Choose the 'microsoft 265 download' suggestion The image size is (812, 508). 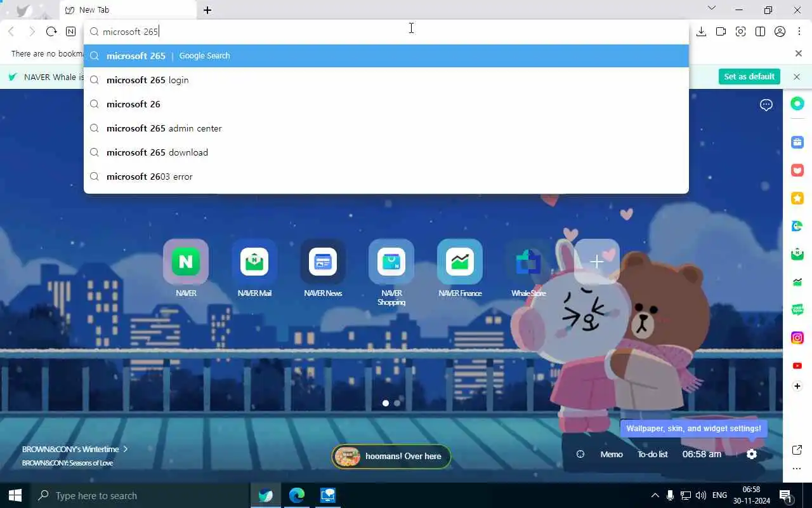point(386,152)
